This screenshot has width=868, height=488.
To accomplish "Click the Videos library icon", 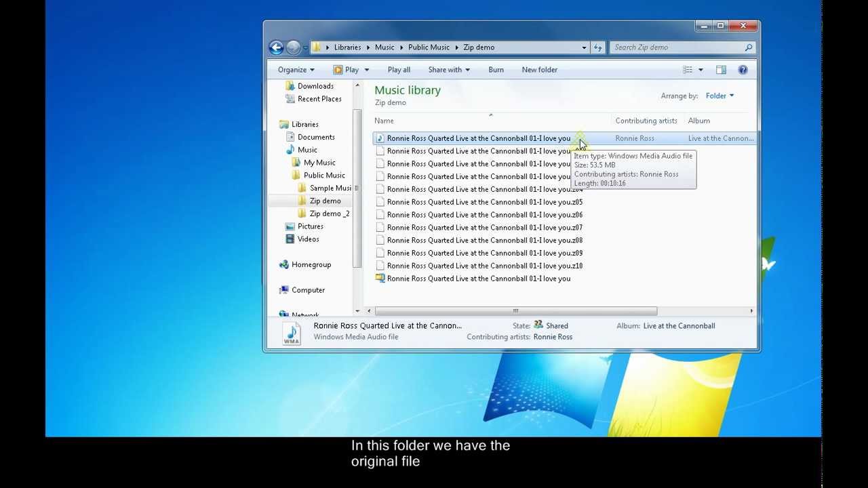I will point(290,239).
